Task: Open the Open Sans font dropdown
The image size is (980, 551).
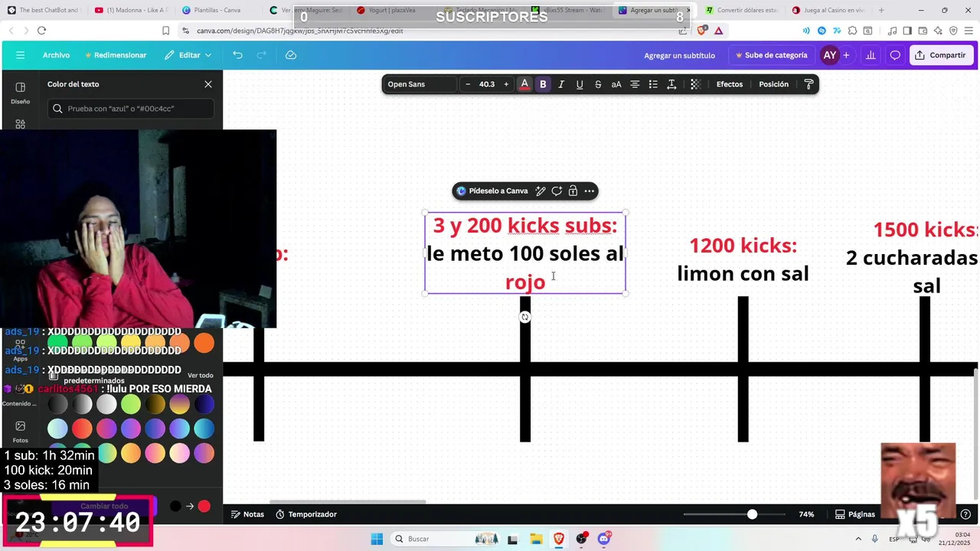Action: (x=420, y=84)
